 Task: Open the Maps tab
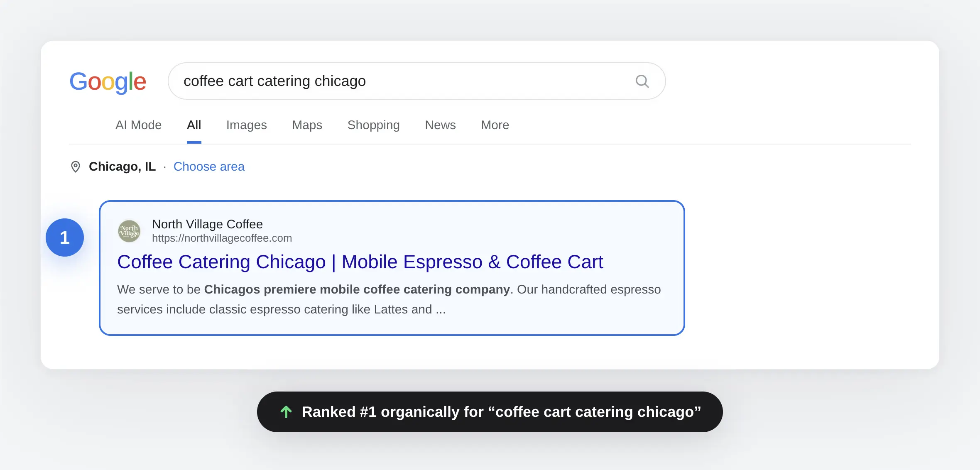307,125
